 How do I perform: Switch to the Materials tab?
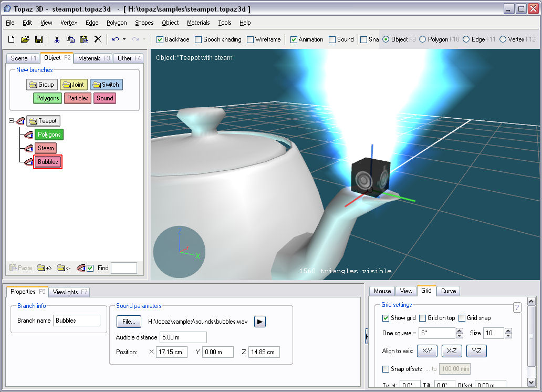(x=92, y=58)
